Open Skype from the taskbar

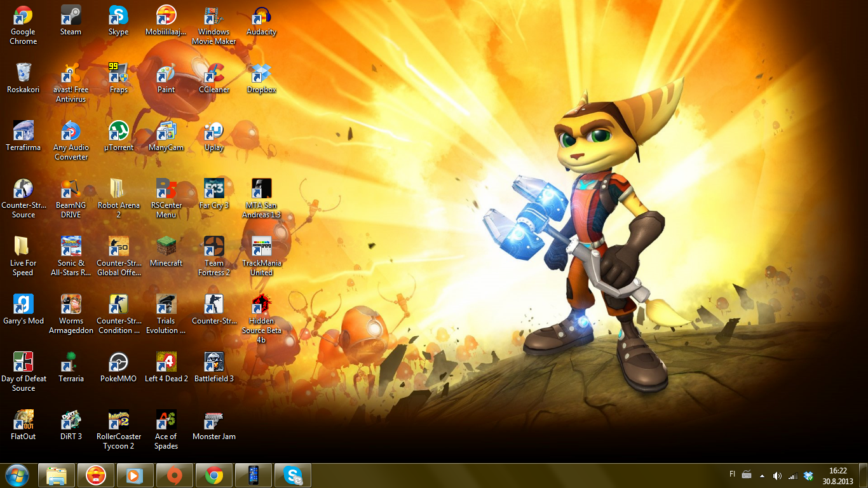pyautogui.click(x=293, y=475)
